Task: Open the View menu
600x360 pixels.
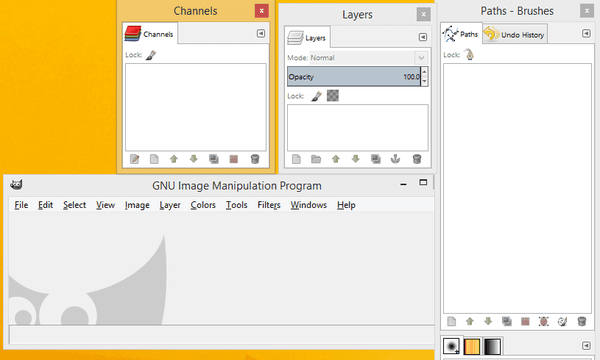Action: [105, 205]
